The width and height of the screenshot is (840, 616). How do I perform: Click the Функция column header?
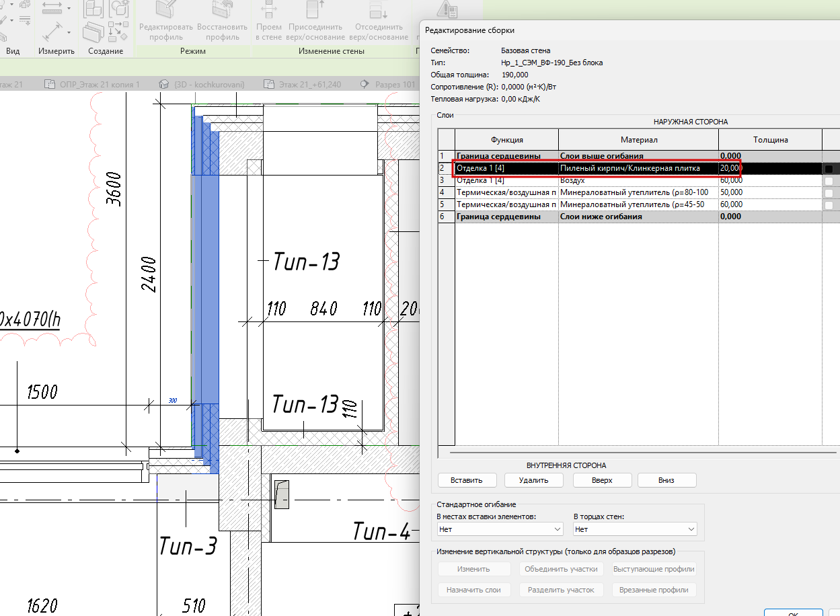(507, 140)
